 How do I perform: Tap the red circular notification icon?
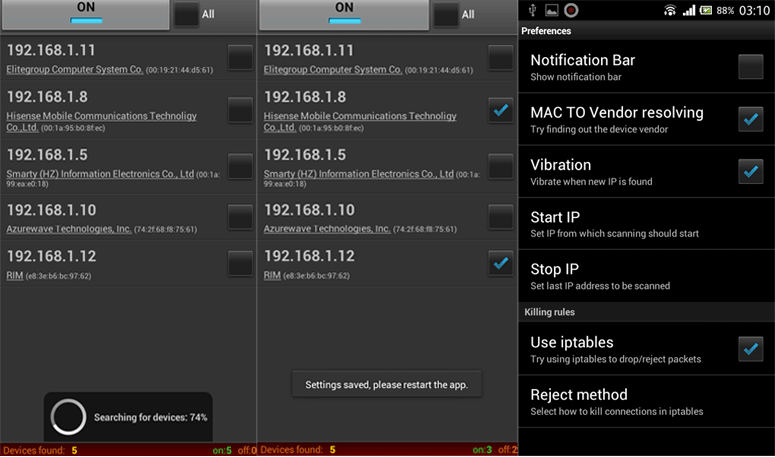click(x=570, y=10)
